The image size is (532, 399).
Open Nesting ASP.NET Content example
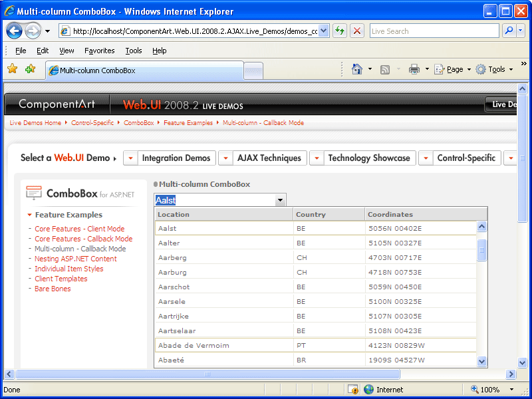point(76,259)
